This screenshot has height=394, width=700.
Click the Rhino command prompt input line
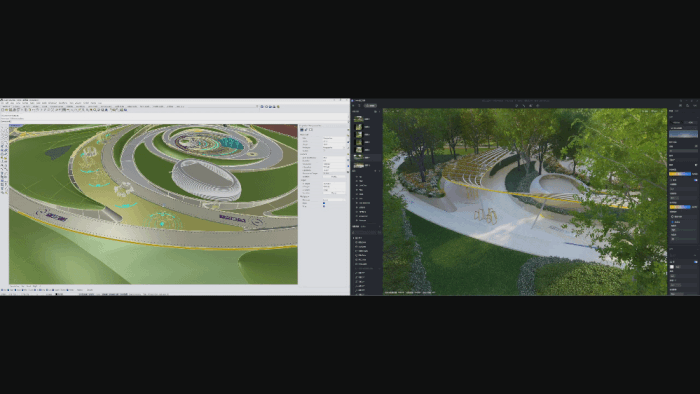(175, 121)
